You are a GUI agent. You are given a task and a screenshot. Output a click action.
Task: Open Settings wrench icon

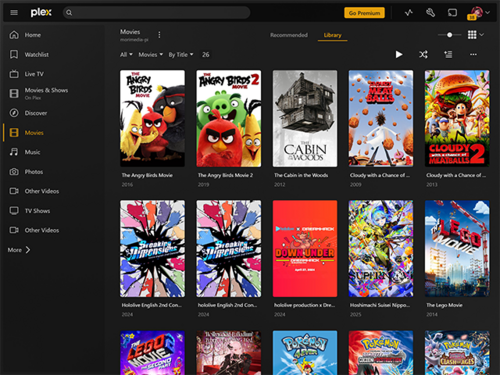click(430, 13)
